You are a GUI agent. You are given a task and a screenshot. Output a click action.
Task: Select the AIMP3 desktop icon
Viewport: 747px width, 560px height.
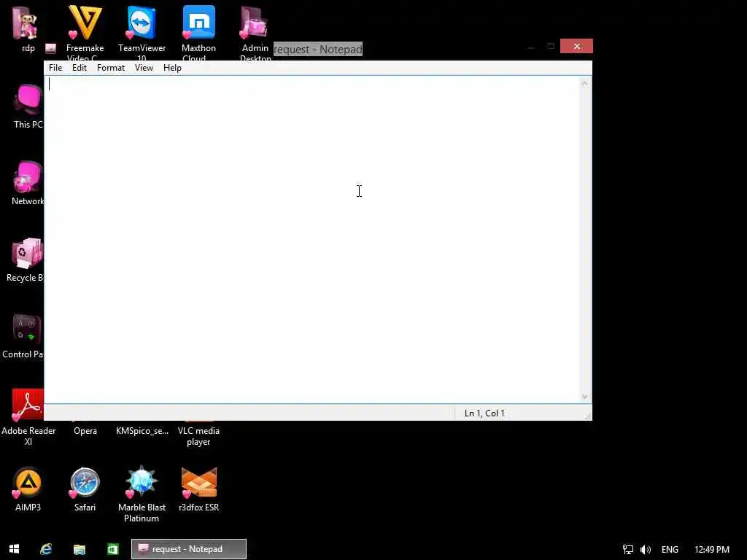pyautogui.click(x=28, y=489)
